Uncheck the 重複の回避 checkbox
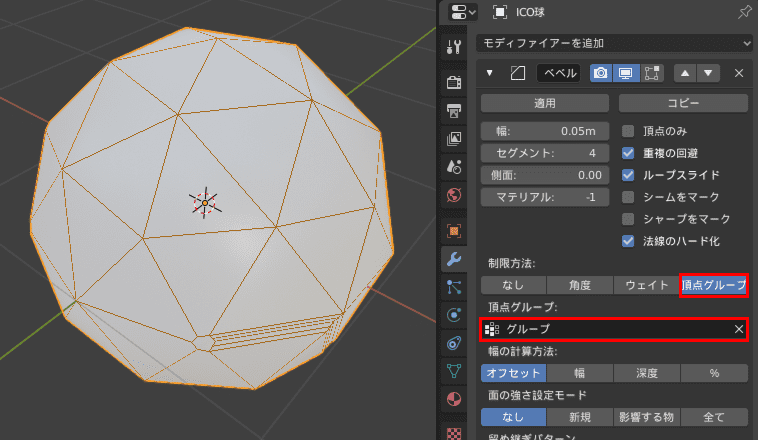This screenshot has height=440, width=758. (628, 153)
